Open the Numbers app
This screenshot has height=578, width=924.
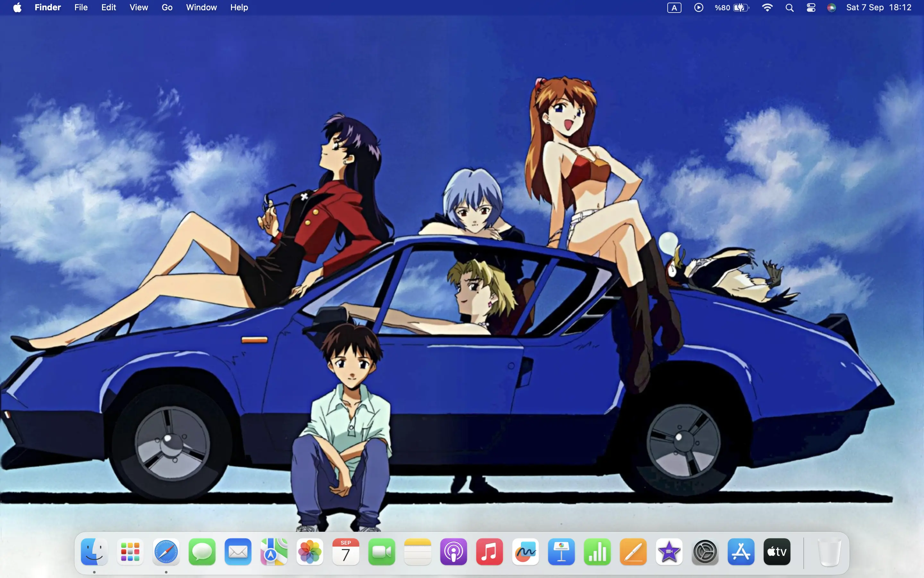coord(597,552)
